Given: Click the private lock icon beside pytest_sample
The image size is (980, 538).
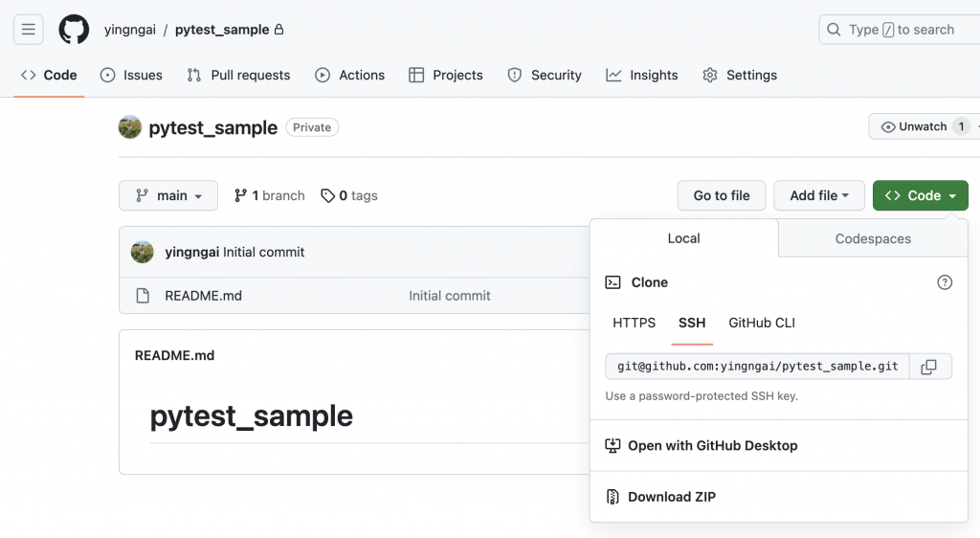Looking at the screenshot, I should point(278,30).
